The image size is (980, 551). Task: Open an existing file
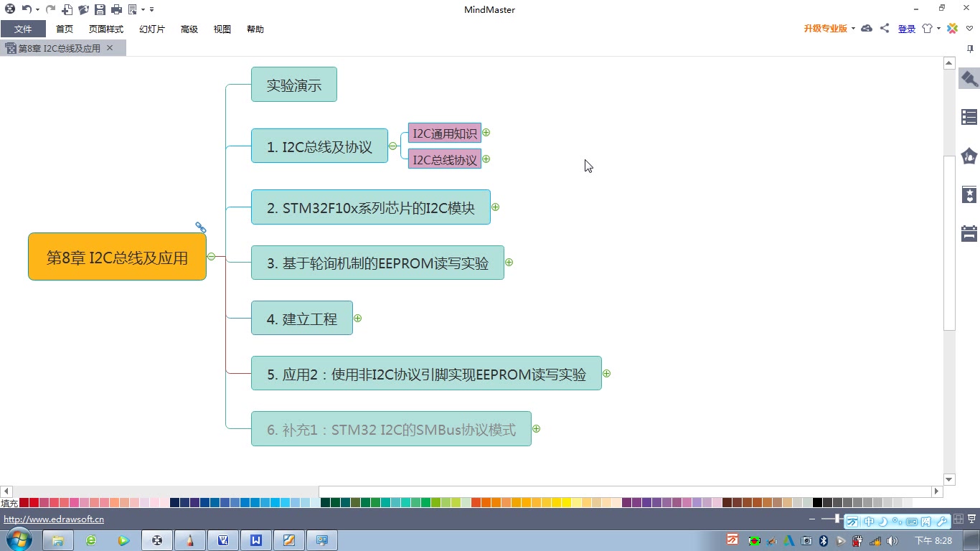point(83,9)
